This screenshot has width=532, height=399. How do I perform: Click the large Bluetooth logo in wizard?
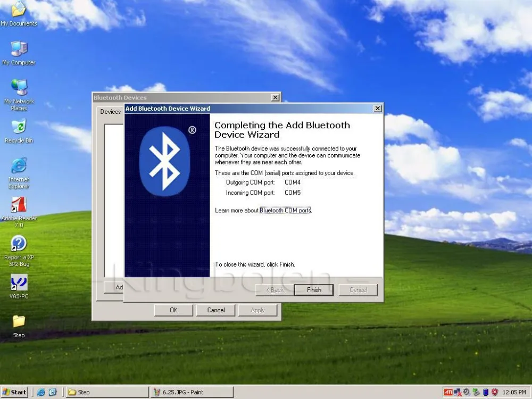point(164,162)
